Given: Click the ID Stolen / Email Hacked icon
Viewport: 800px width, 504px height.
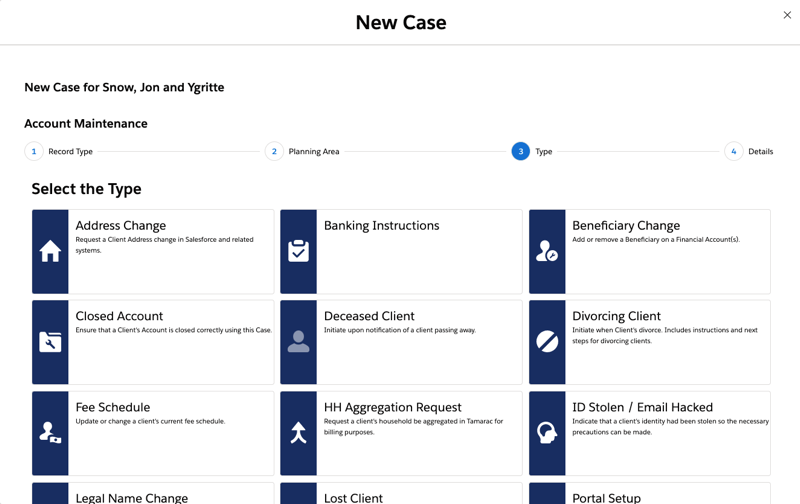Looking at the screenshot, I should coord(547,434).
